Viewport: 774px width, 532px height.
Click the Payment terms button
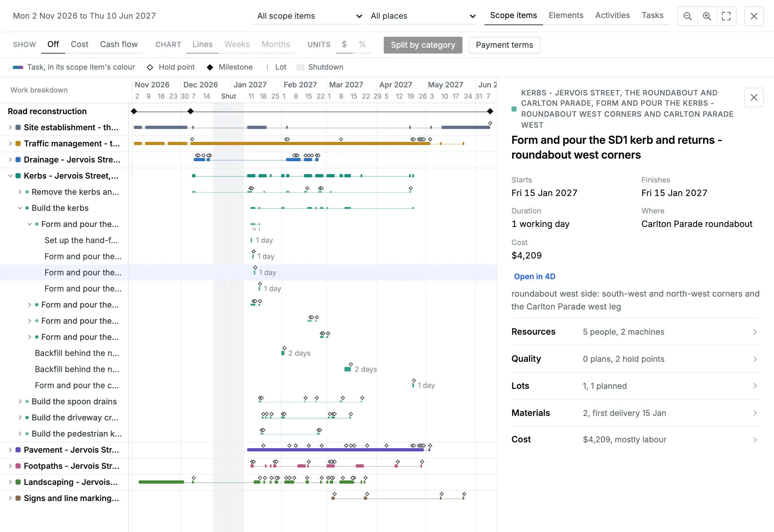tap(504, 45)
